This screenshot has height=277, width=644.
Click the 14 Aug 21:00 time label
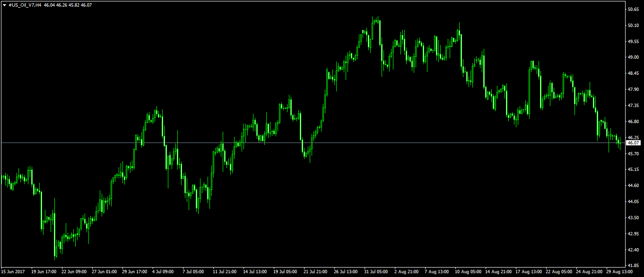pyautogui.click(x=498, y=272)
